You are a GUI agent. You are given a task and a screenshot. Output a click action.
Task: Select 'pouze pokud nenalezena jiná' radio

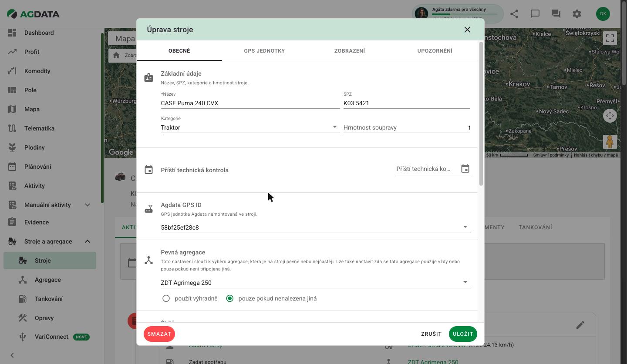pos(230,298)
